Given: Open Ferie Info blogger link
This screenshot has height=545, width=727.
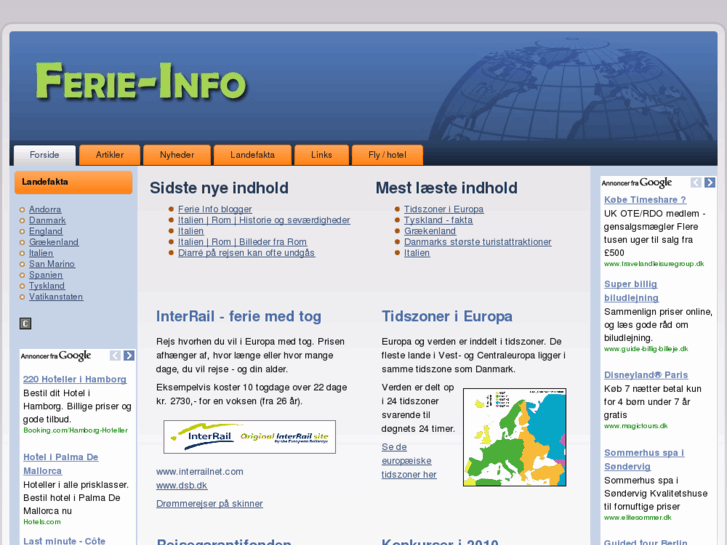Looking at the screenshot, I should (215, 209).
